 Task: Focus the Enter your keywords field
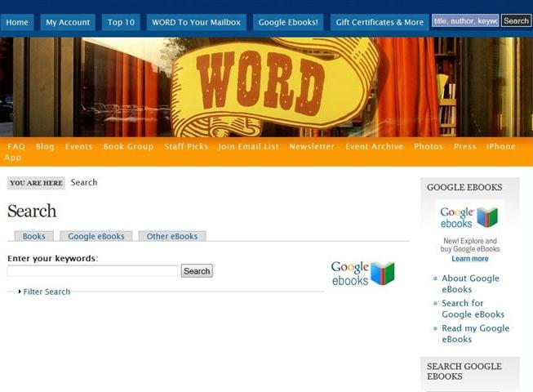93,271
